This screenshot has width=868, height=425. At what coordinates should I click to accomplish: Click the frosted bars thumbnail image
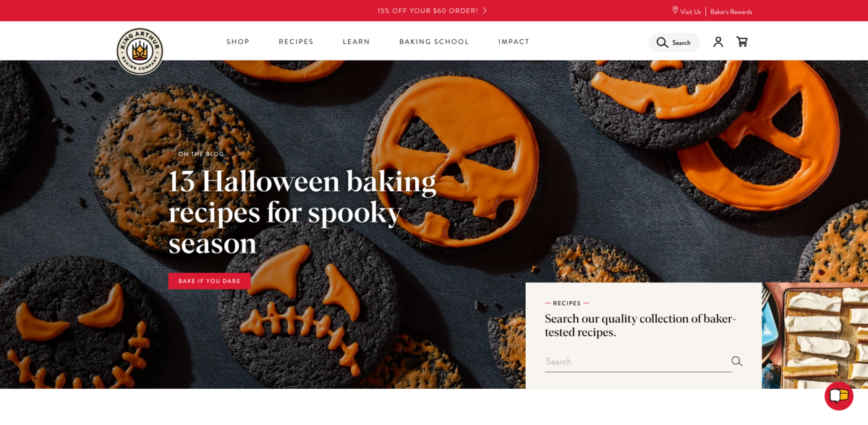(x=814, y=336)
